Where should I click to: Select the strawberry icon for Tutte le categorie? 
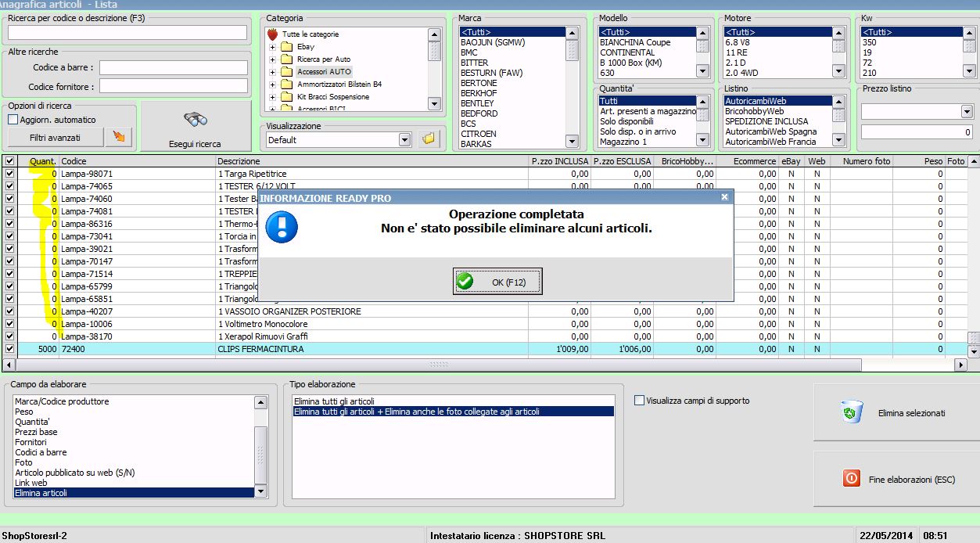272,34
